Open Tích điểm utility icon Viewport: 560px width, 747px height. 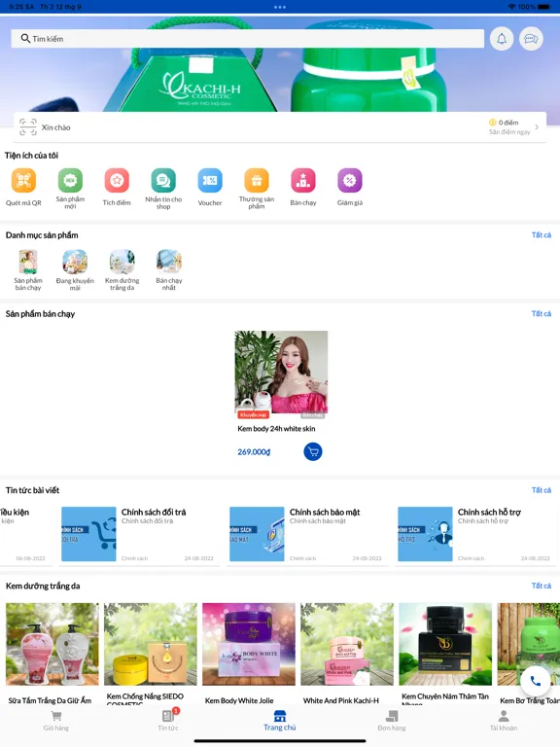click(117, 181)
